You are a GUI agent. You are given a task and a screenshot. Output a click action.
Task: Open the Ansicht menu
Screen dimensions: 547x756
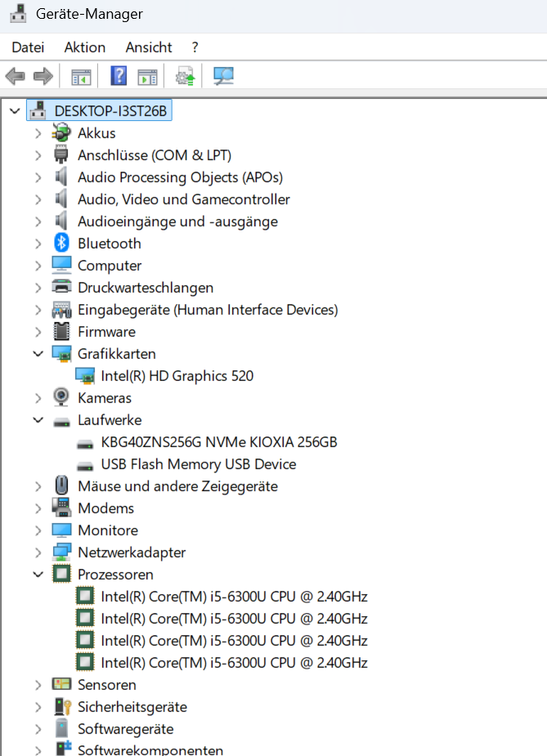click(149, 47)
